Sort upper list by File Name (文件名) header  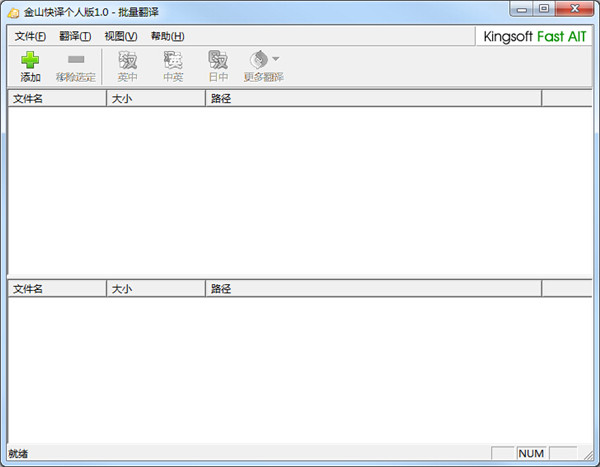tap(57, 98)
